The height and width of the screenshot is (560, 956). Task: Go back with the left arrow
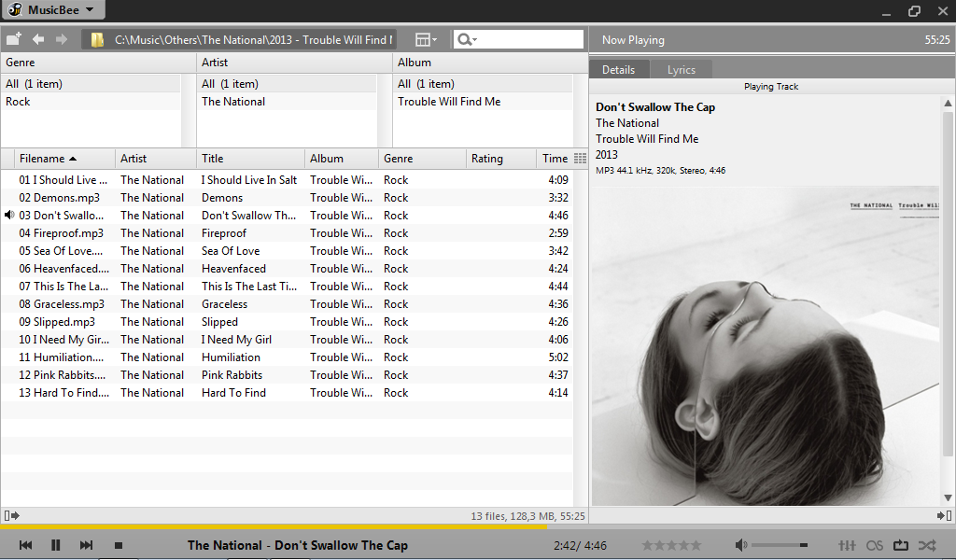(x=37, y=39)
